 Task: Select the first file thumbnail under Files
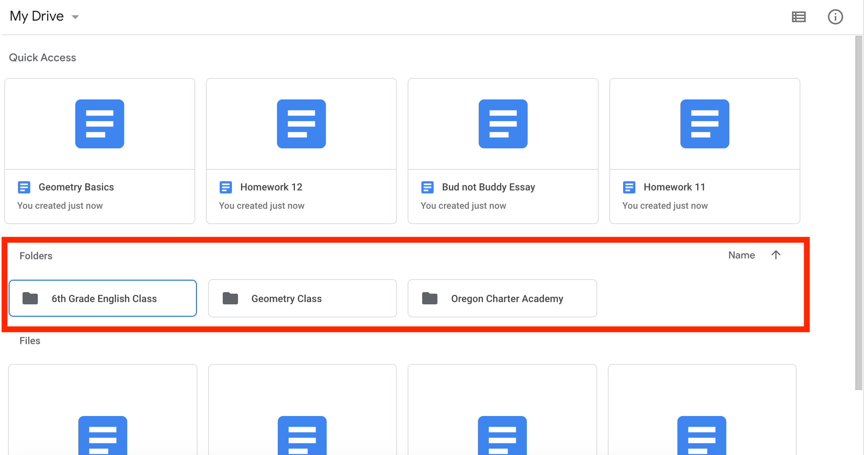pyautogui.click(x=103, y=410)
